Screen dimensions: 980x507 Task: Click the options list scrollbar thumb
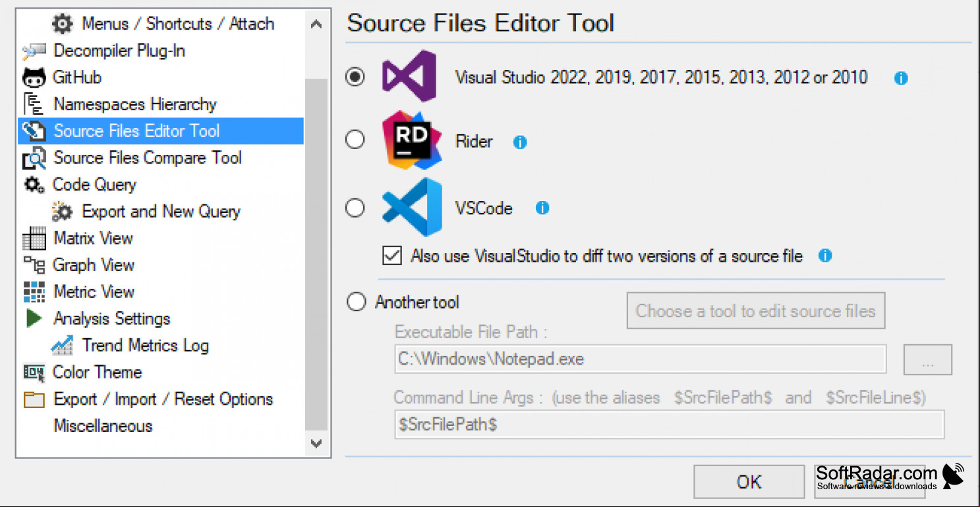point(316,254)
